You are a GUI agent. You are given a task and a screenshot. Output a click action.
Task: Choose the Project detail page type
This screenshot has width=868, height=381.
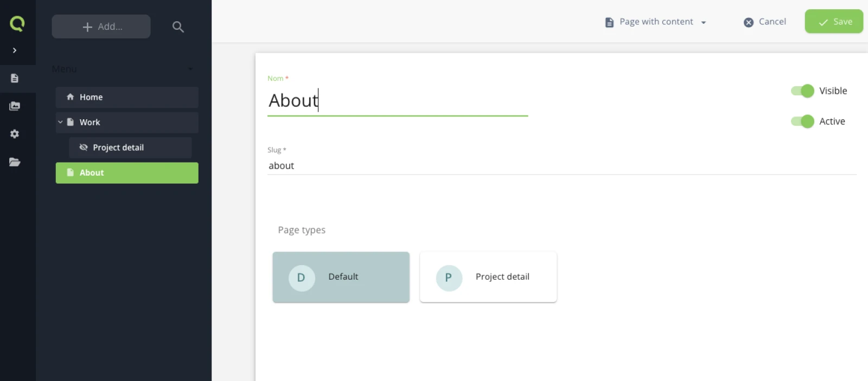[x=488, y=277]
